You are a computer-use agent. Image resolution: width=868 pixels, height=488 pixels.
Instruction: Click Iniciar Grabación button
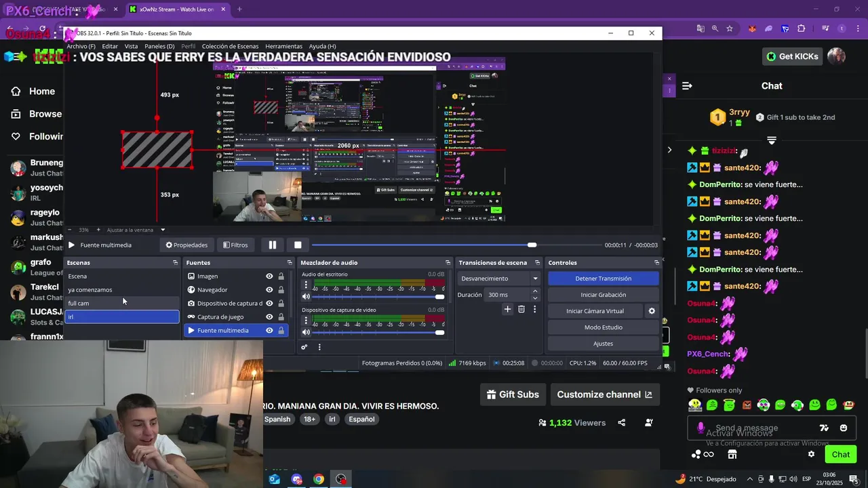click(604, 295)
